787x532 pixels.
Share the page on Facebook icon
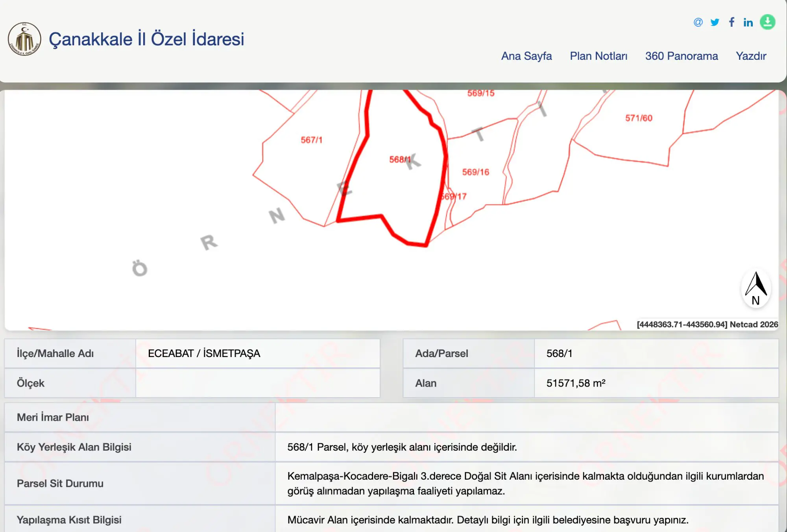tap(732, 22)
